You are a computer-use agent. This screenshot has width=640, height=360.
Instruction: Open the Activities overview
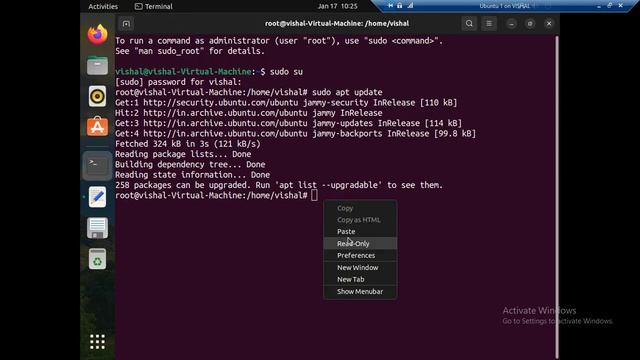coord(103,6)
